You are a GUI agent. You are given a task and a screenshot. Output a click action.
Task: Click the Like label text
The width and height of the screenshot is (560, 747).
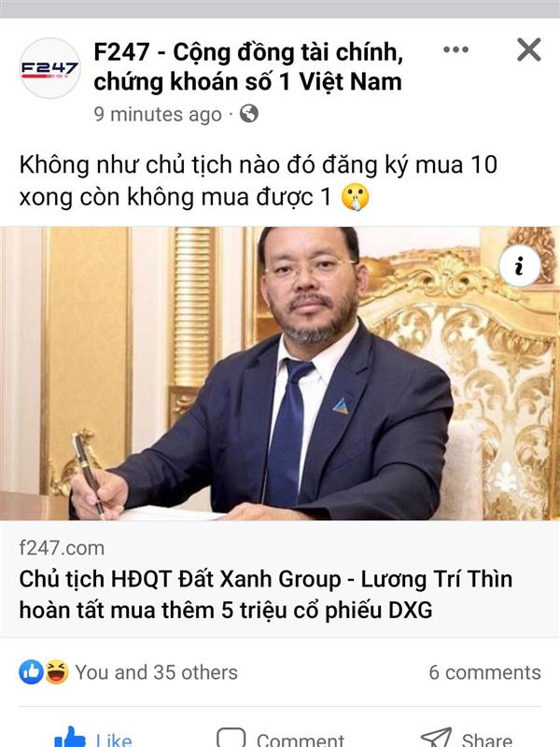(x=114, y=740)
